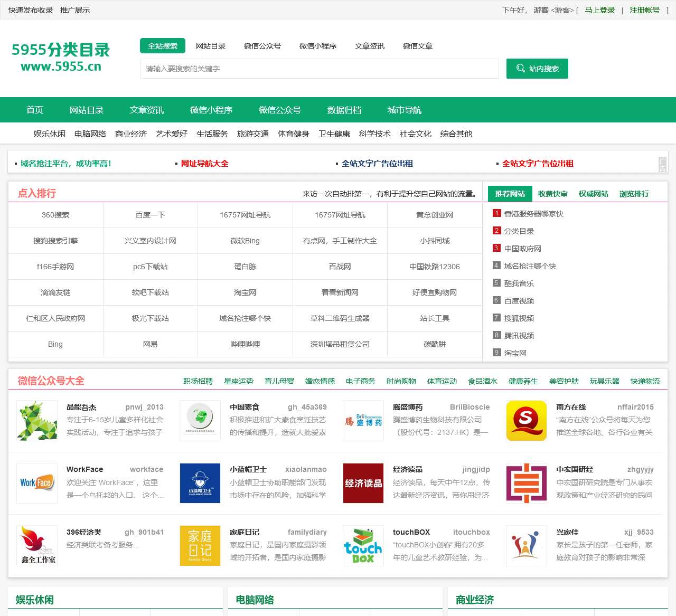Open the 中国素食 account logo
Screen dimensions: 676x616
(200, 421)
